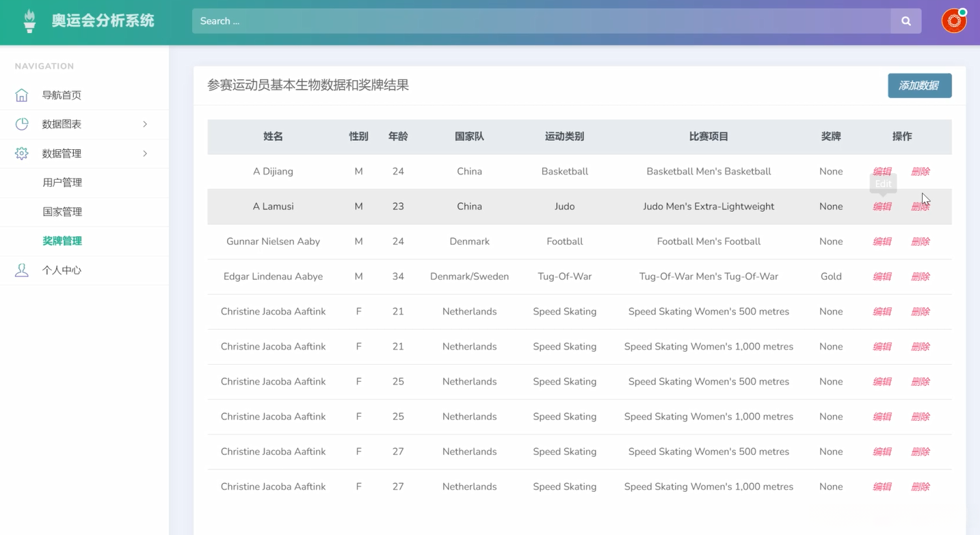Screen dimensions: 980x535
Task: Select 奖牌管理 in the sidebar
Action: [x=62, y=241]
